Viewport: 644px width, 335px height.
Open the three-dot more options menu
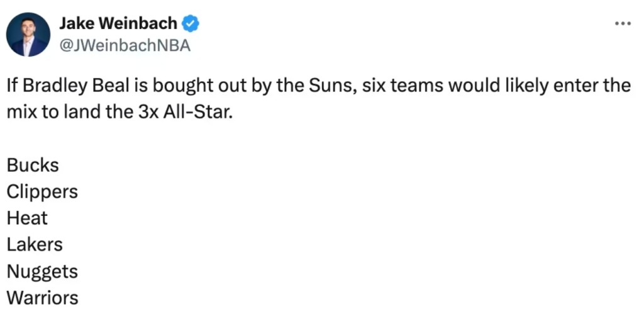[x=622, y=24]
